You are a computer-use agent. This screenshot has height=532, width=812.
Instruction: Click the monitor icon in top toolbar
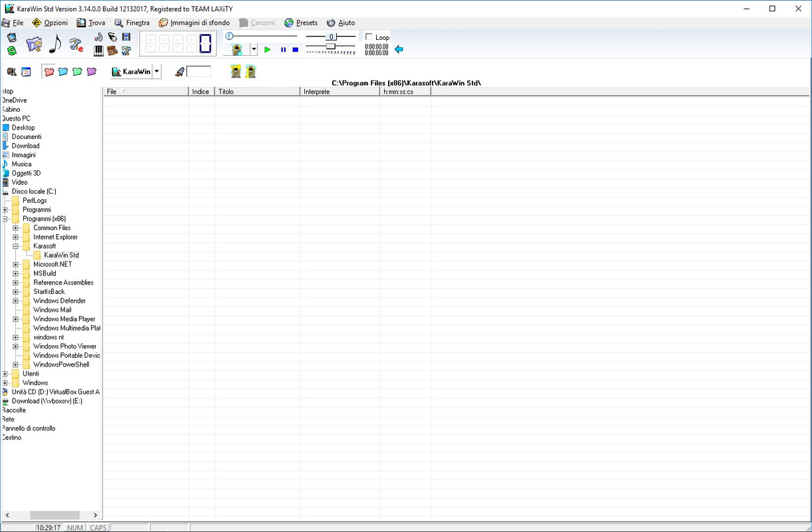12,37
